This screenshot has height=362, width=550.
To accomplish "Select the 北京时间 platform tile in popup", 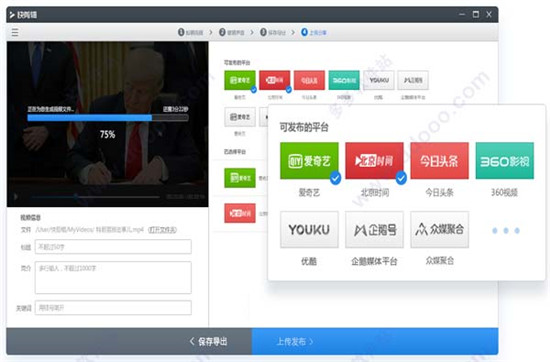I will 374,161.
